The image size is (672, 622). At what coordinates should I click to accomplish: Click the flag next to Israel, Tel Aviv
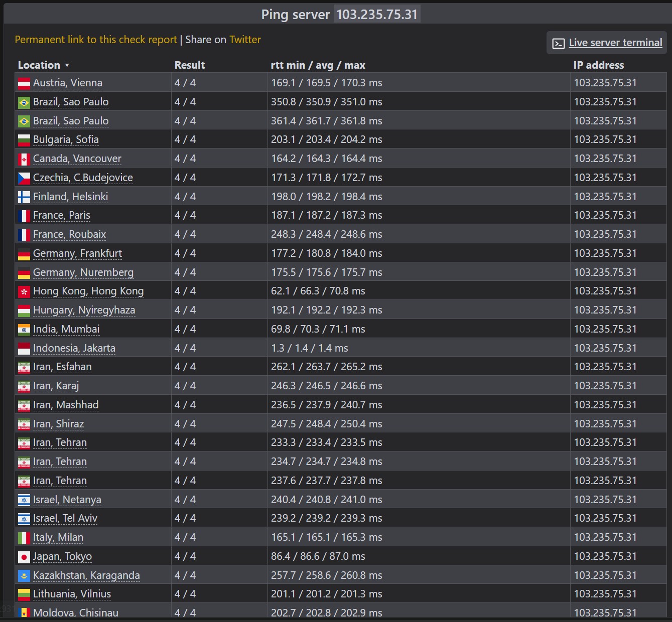coord(24,519)
